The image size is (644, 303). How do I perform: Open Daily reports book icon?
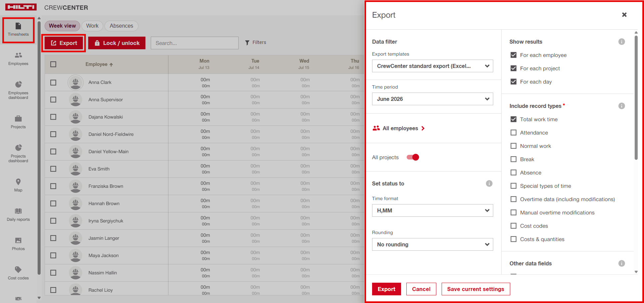coord(18,211)
